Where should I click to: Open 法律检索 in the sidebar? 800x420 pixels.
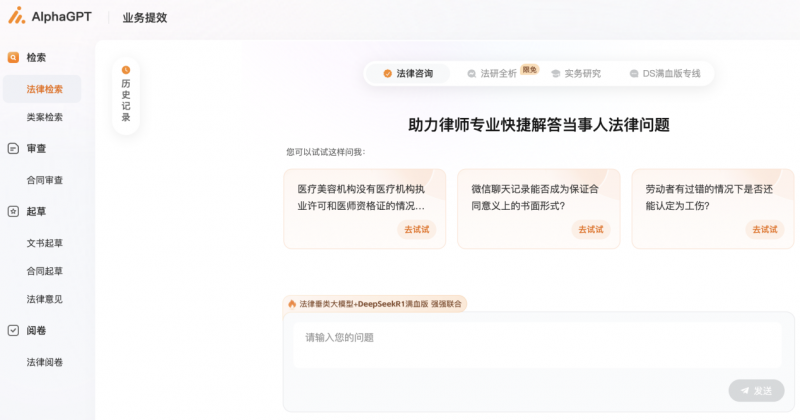pyautogui.click(x=44, y=89)
